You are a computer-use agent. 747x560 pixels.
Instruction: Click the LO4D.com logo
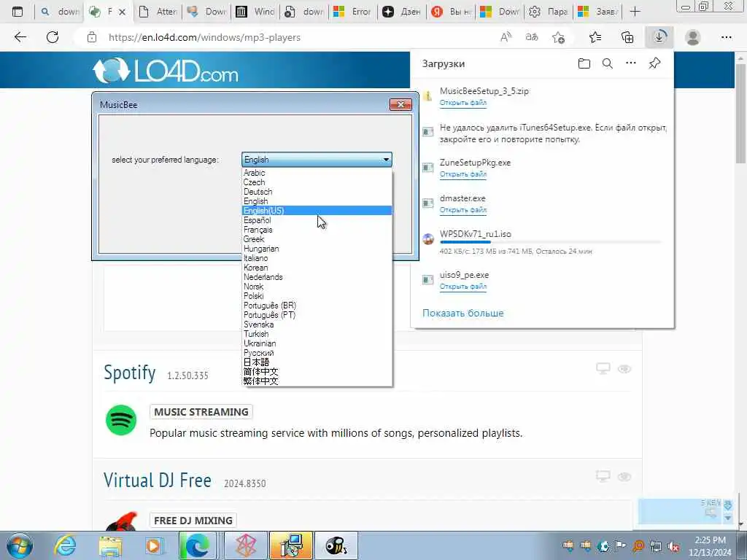[166, 71]
